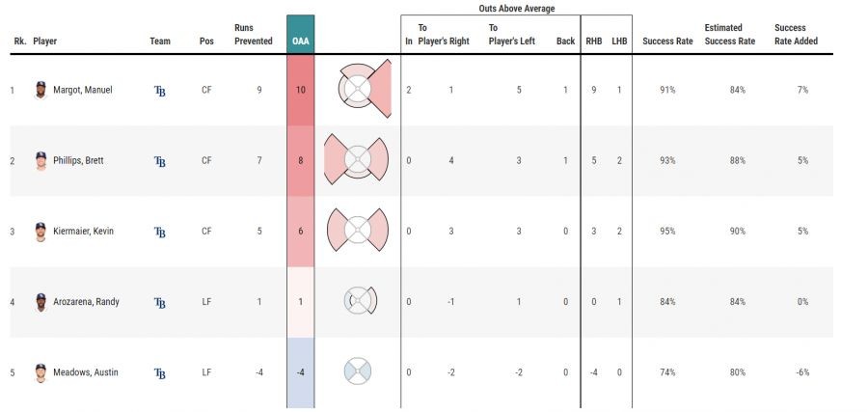
Task: Sort by Runs Prevented column
Action: 253,35
